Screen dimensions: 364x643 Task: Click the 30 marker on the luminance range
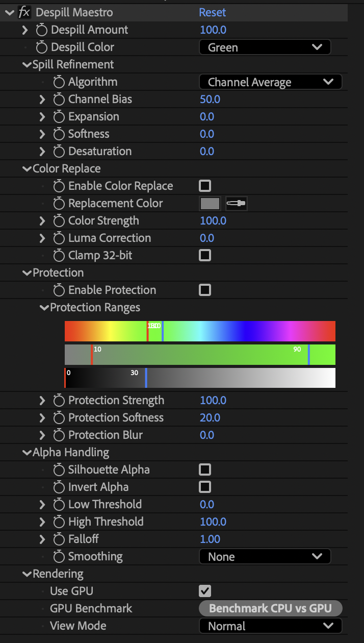(134, 373)
